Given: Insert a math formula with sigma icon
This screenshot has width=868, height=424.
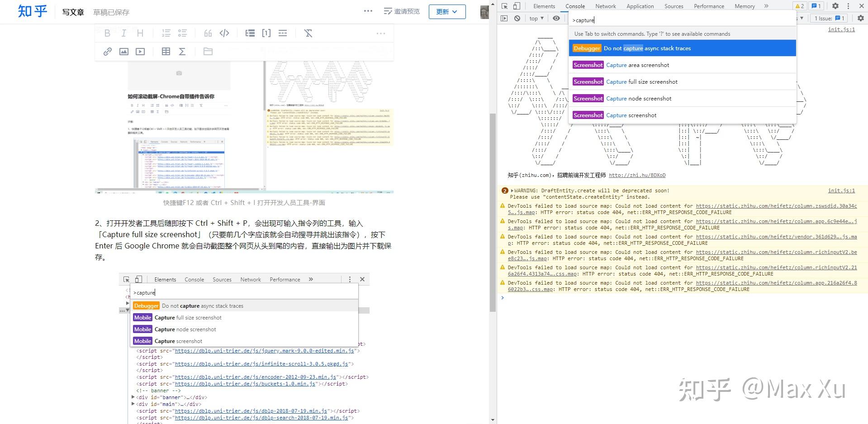Looking at the screenshot, I should pyautogui.click(x=182, y=52).
